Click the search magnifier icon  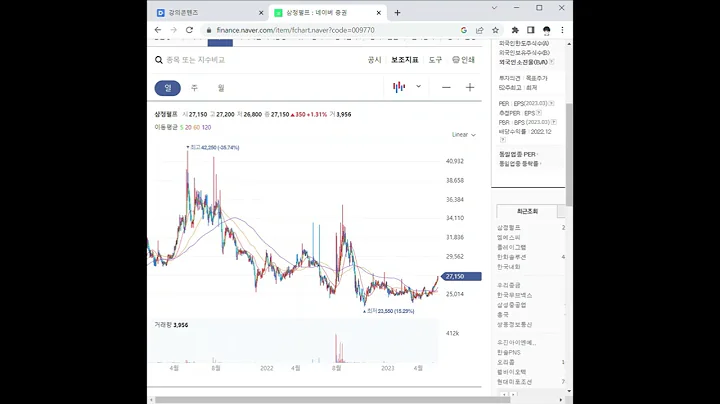159,60
